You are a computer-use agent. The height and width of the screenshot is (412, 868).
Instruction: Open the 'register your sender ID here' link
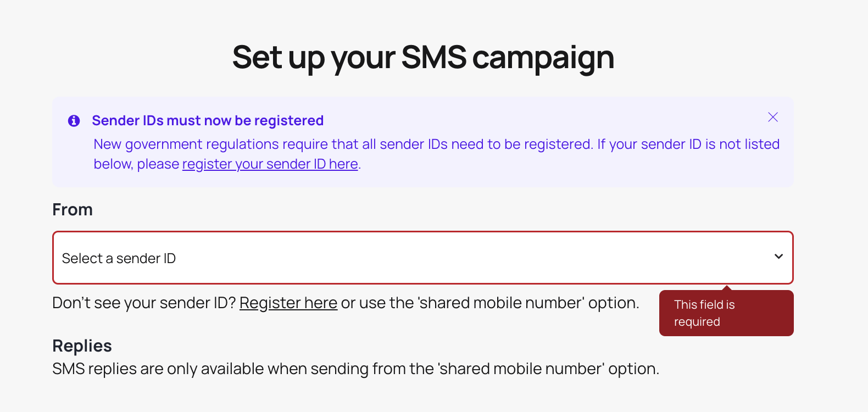[270, 164]
